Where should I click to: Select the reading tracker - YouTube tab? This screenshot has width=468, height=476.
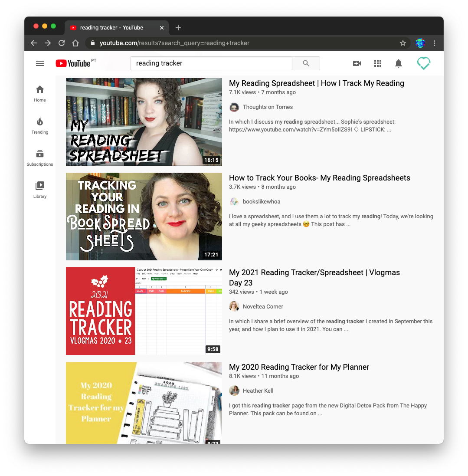coord(117,28)
